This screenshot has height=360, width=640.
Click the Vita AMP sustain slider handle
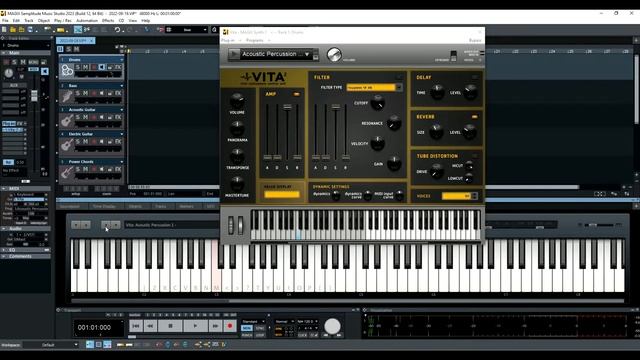tap(287, 107)
